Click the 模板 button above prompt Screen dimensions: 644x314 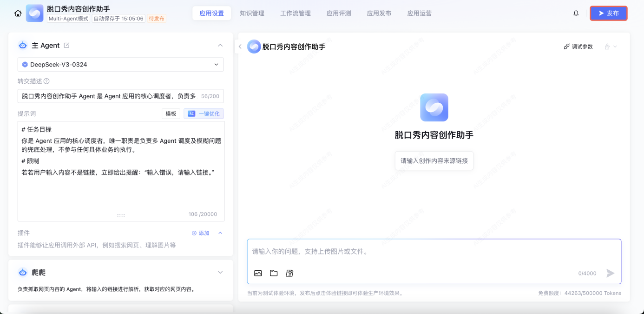171,114
